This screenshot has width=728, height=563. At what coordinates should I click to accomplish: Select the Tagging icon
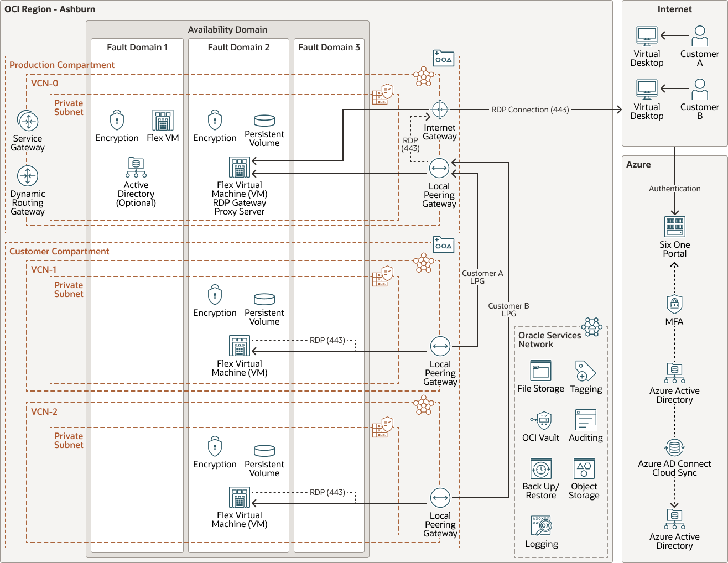click(586, 371)
